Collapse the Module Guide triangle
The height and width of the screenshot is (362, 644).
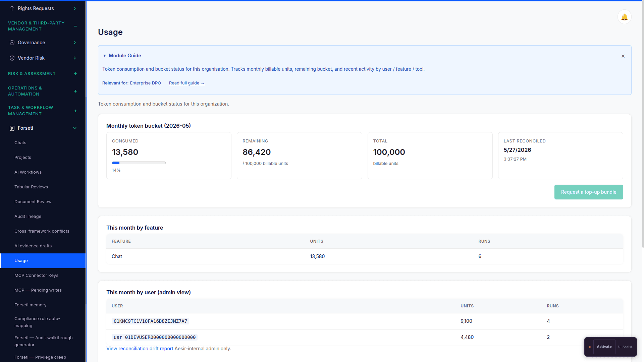tap(105, 56)
